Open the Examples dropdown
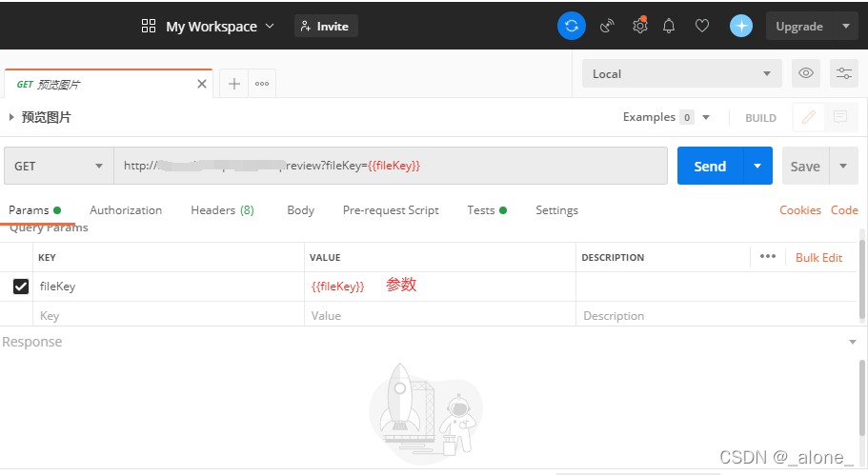This screenshot has width=868, height=475. [x=667, y=117]
